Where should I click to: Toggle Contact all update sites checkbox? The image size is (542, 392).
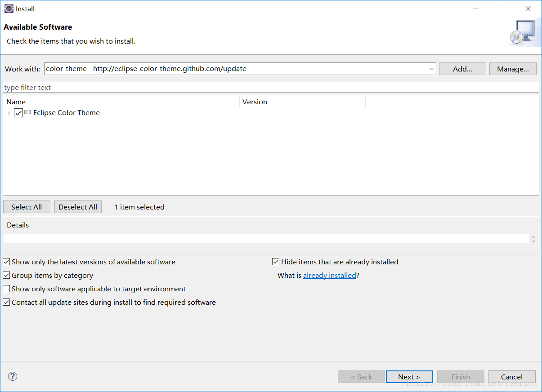(x=6, y=302)
